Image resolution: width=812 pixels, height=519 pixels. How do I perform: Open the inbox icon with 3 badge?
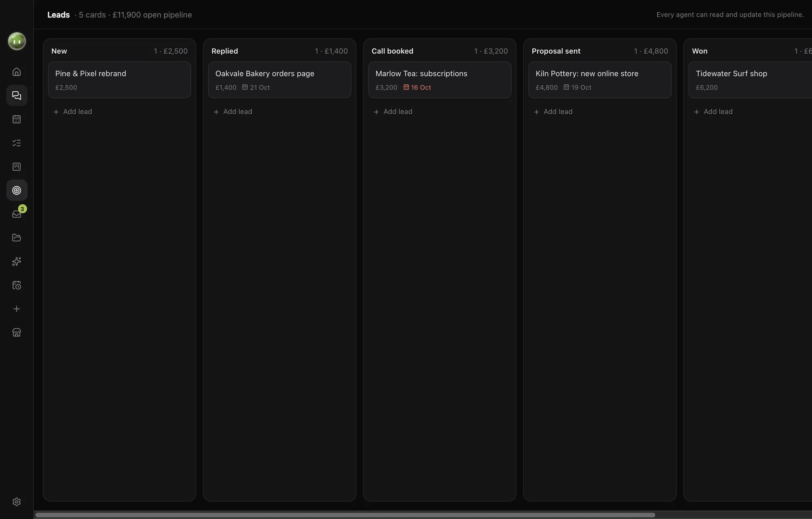17,214
